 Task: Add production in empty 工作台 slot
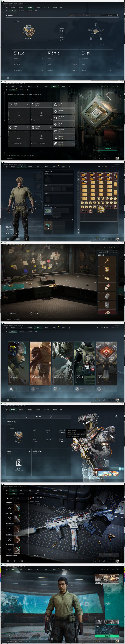point(41,114)
